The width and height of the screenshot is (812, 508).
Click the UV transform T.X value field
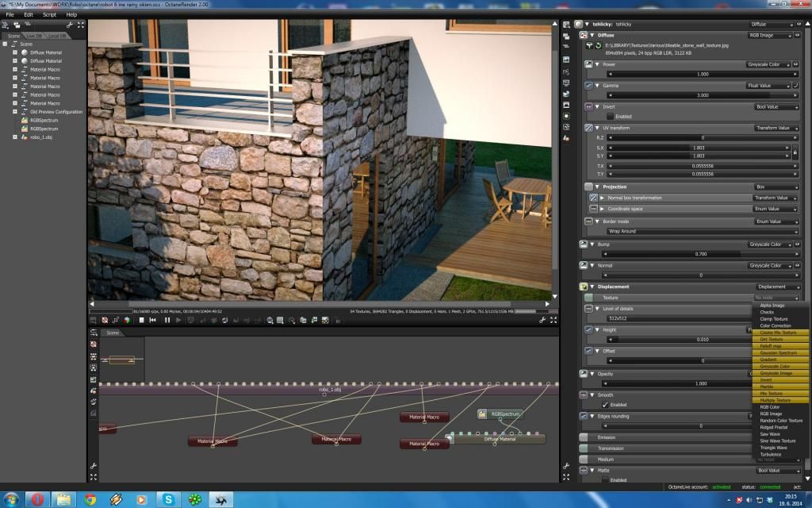pos(703,167)
